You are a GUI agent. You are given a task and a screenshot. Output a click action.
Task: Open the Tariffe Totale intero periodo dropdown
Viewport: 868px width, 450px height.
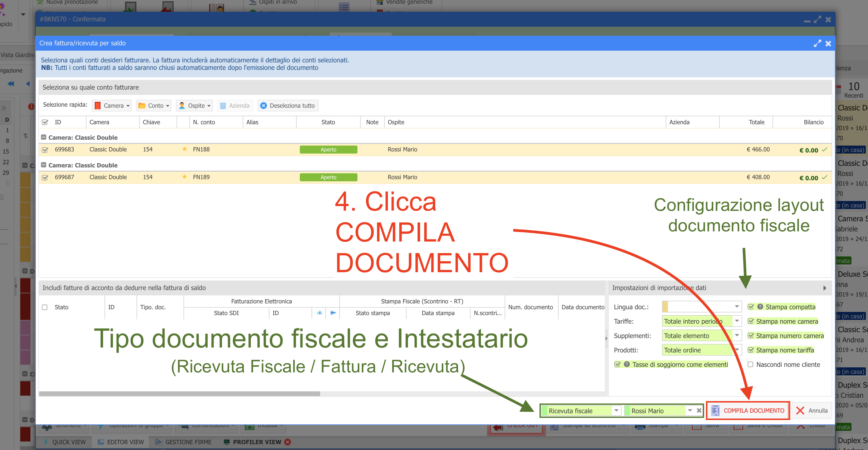click(x=737, y=321)
